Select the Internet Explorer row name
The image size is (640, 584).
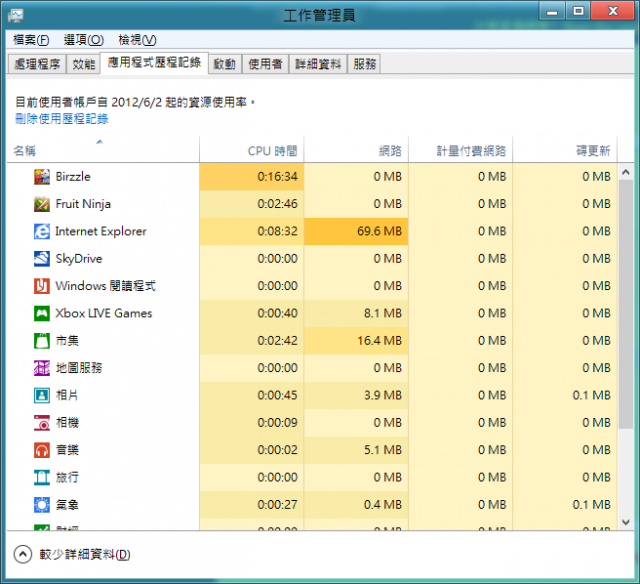(101, 231)
